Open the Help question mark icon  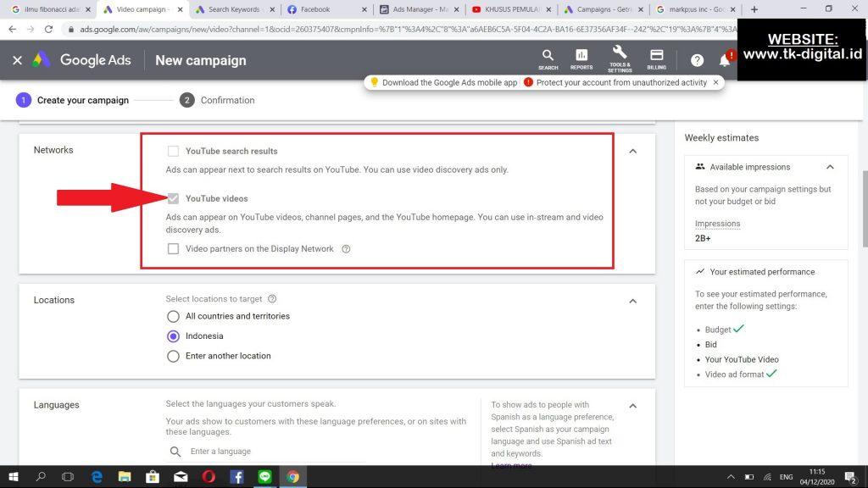click(x=697, y=60)
